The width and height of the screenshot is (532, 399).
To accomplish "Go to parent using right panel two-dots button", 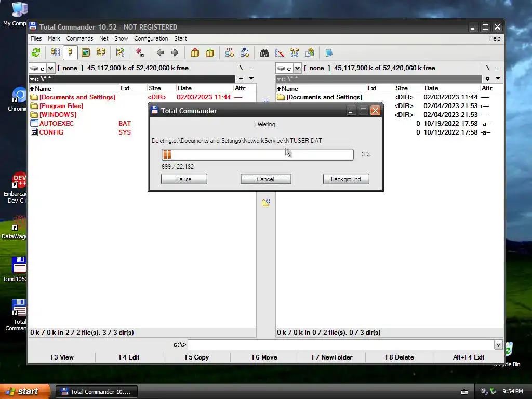I will (498, 68).
